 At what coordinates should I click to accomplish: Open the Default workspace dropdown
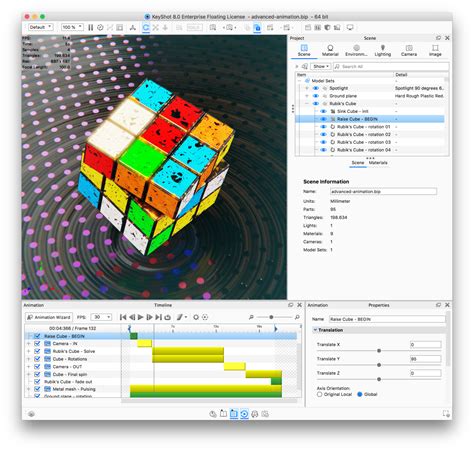tap(41, 27)
